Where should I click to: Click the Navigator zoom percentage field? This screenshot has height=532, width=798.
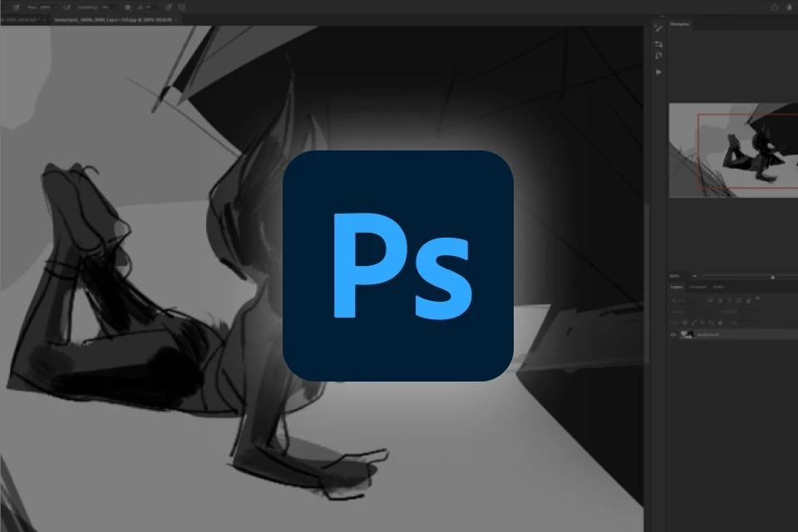click(674, 276)
